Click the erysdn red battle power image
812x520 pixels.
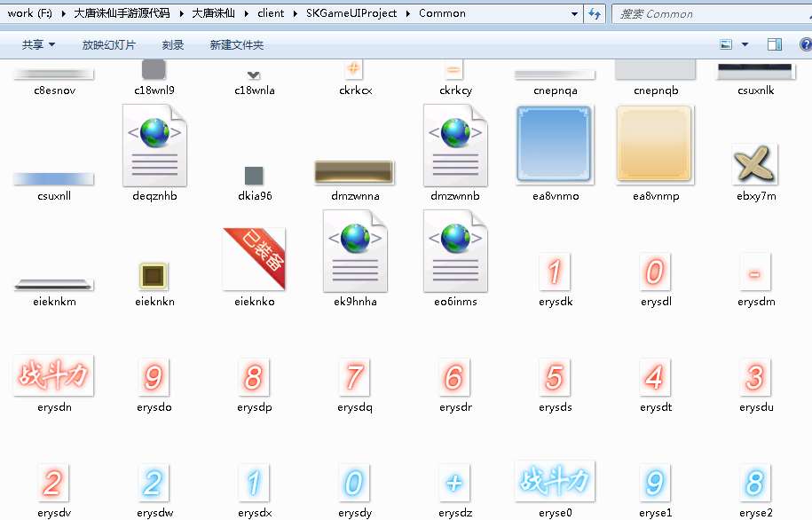click(x=53, y=375)
